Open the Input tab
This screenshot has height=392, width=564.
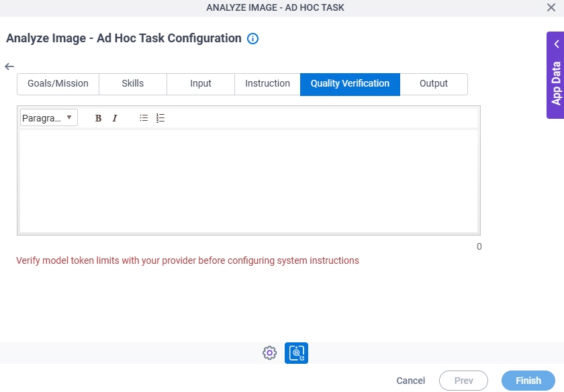point(201,84)
